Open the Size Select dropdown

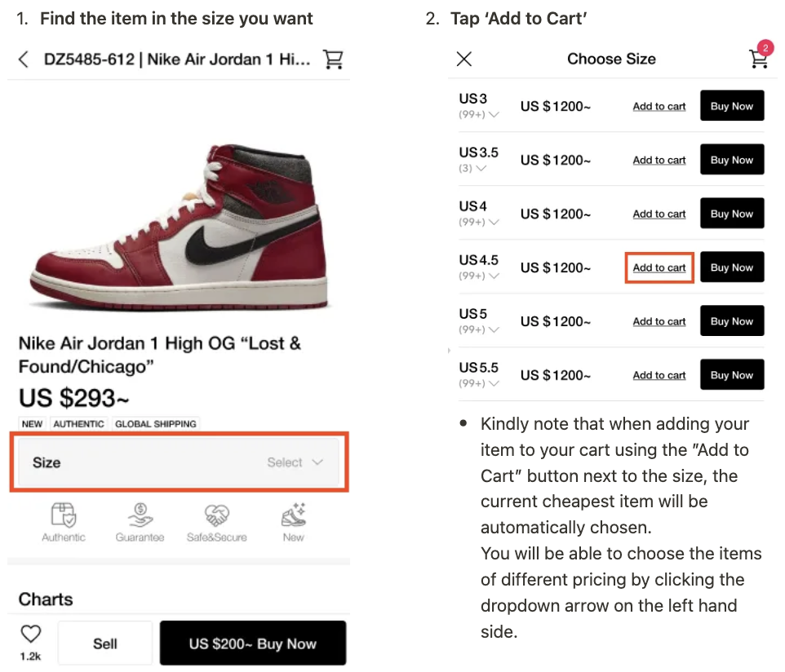tap(179, 462)
